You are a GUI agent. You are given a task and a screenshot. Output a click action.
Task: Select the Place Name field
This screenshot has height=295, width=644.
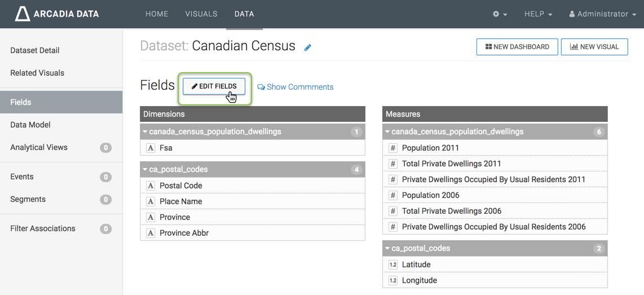253,201
